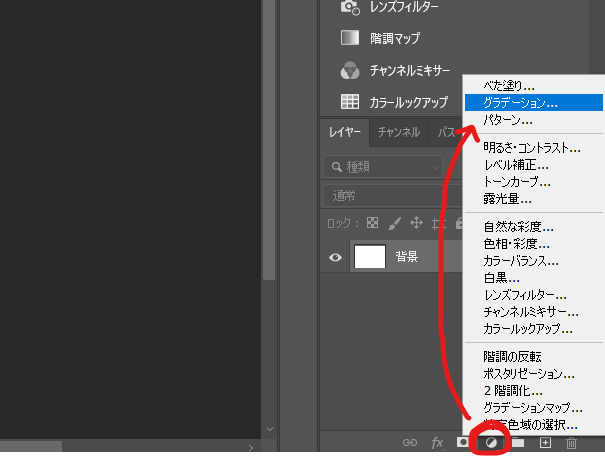Choose ポスタリゼーション... menu item
The width and height of the screenshot is (605, 457).
pos(534,374)
